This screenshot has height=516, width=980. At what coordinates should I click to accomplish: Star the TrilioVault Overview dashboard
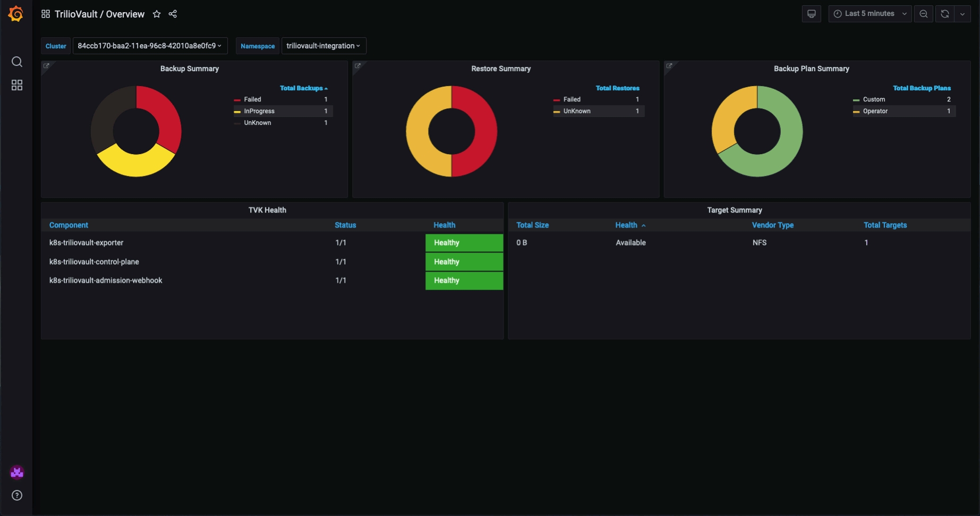[157, 14]
